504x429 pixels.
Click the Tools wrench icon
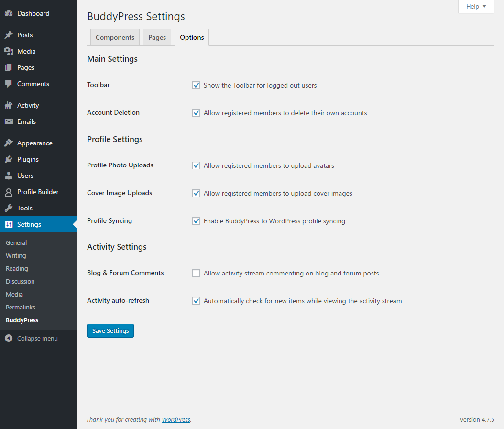[x=9, y=208]
